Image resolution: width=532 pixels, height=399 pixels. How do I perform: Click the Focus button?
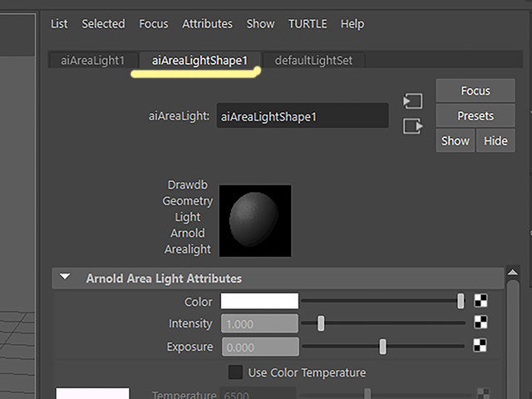click(x=475, y=91)
